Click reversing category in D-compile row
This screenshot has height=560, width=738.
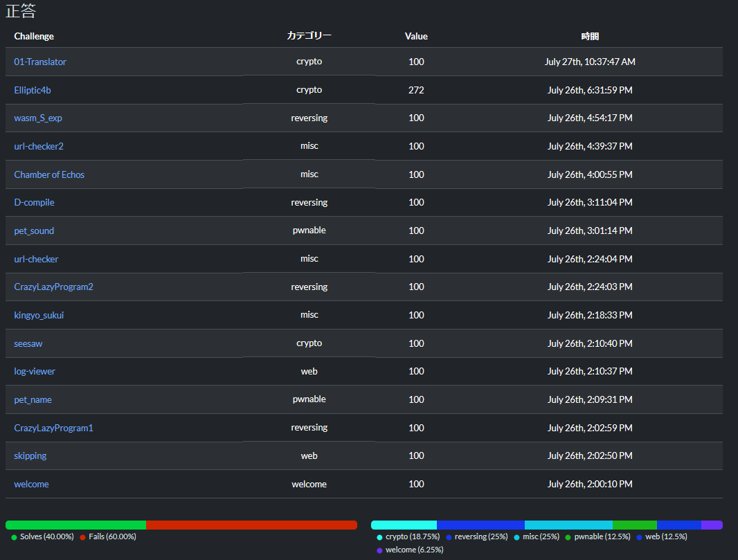point(309,202)
